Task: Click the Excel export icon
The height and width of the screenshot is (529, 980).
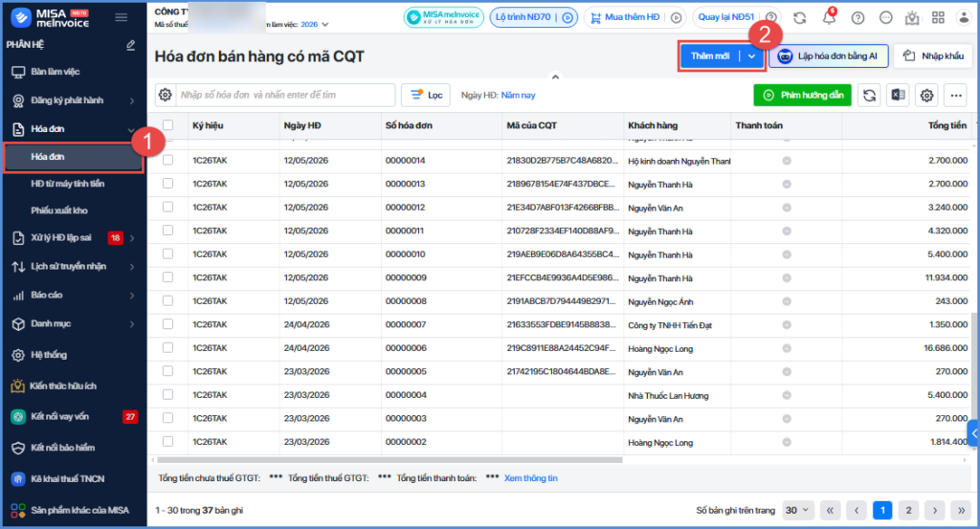Action: 898,95
